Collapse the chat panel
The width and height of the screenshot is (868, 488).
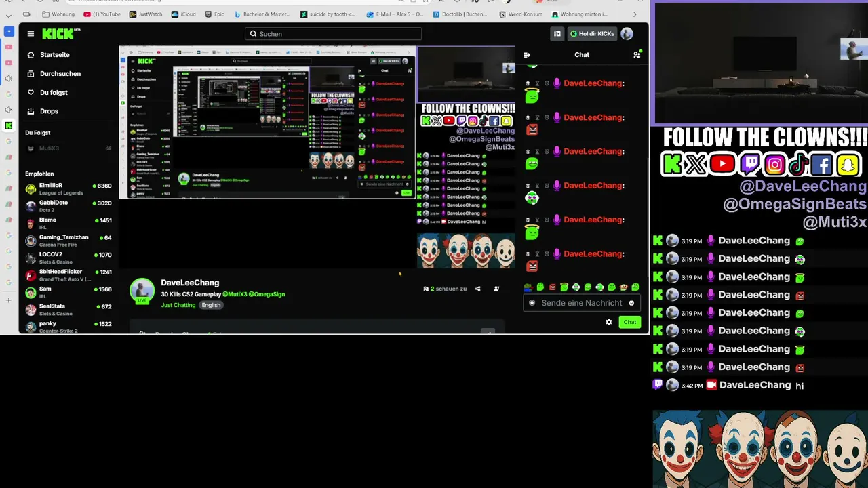point(527,55)
